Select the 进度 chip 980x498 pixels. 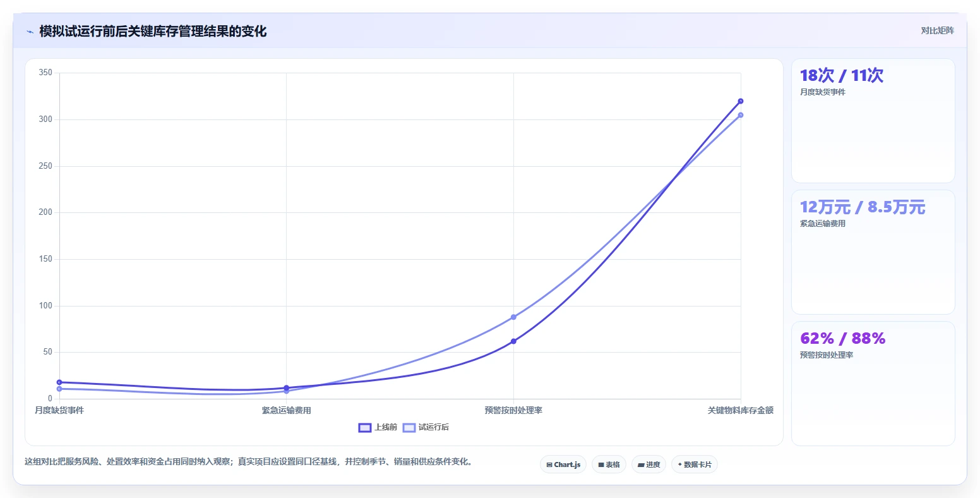(x=648, y=465)
